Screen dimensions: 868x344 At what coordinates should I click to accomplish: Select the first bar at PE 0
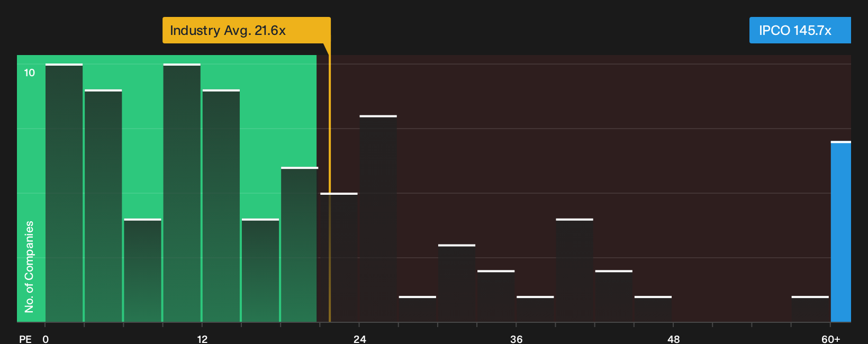pos(64,193)
